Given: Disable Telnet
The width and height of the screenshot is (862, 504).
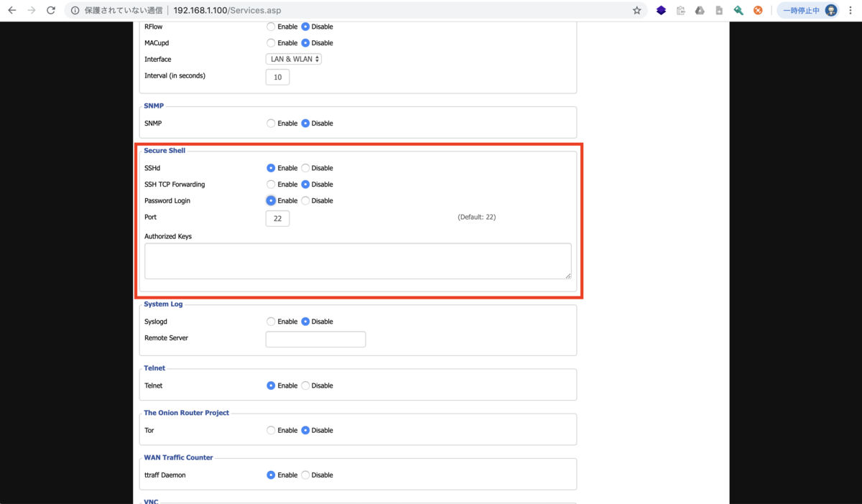Looking at the screenshot, I should click(305, 386).
